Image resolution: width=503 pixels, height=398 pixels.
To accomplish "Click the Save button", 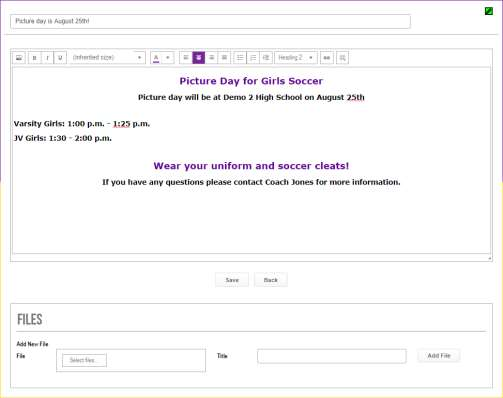I will pyautogui.click(x=232, y=280).
